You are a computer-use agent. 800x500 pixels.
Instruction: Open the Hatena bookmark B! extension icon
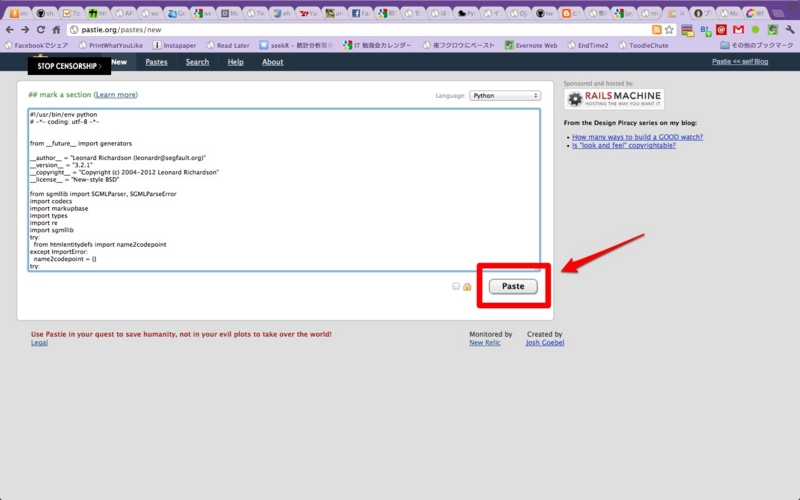pyautogui.click(x=706, y=30)
